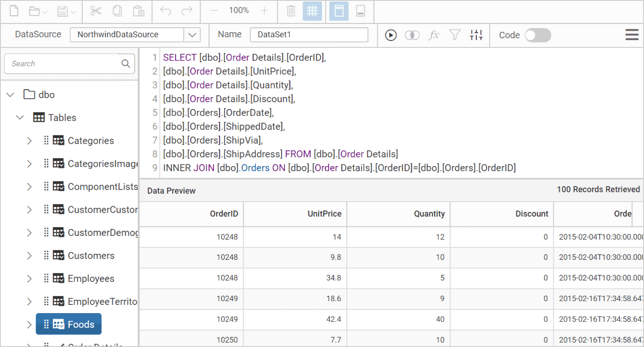
Task: Click the zoom in plus button
Action: point(265,11)
